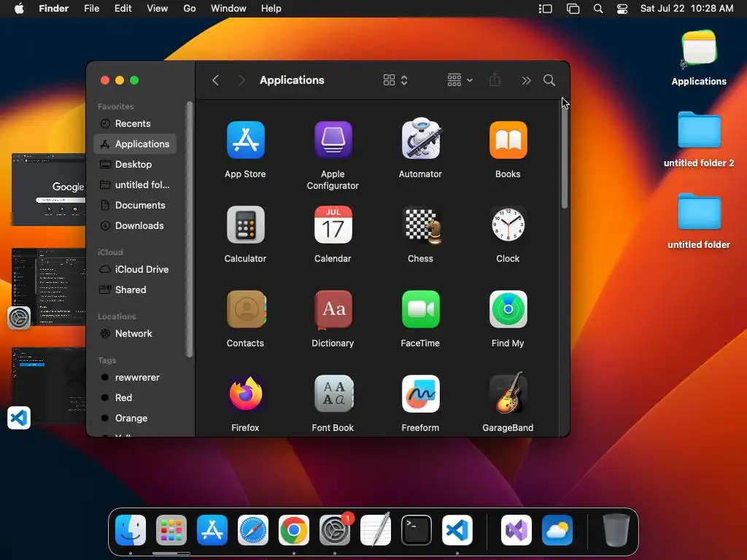Viewport: 747px width, 560px height.
Task: Select Applications in the sidebar
Action: [x=135, y=144]
